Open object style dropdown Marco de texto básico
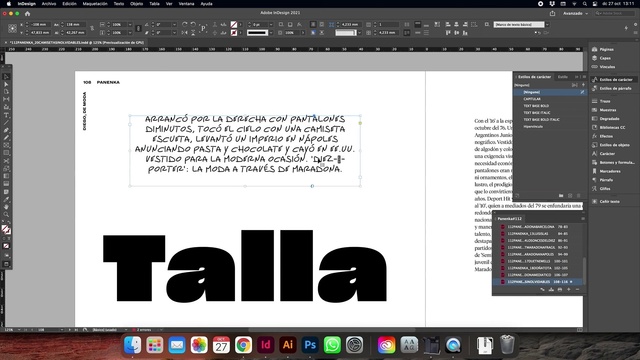Screen dimensions: 640x360 [x=547, y=24]
